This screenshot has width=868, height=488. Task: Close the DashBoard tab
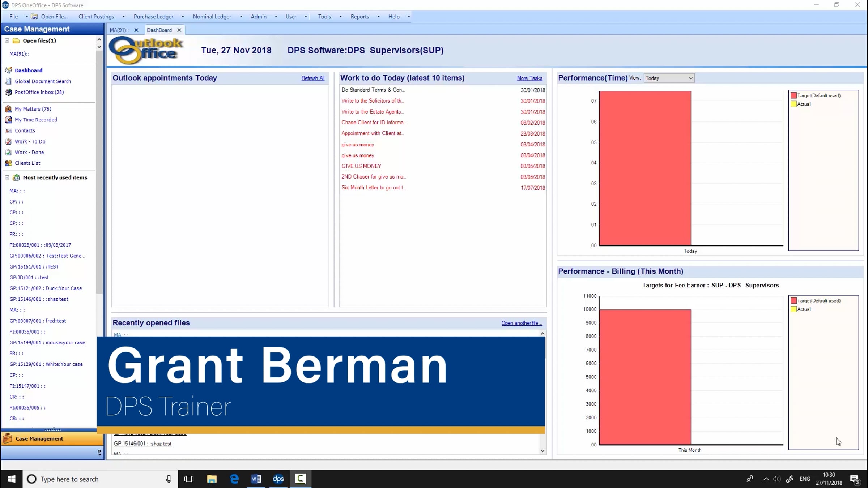pos(179,30)
